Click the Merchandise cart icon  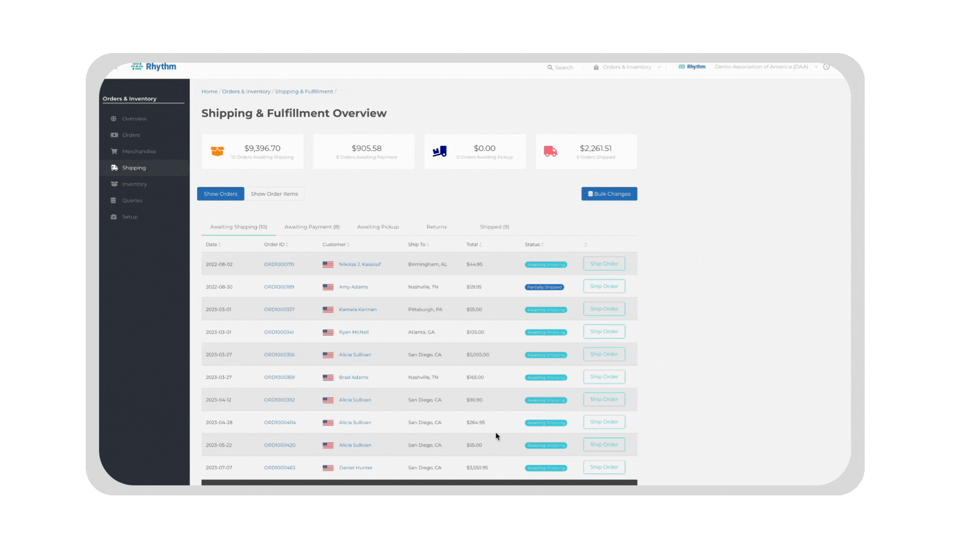tap(114, 152)
